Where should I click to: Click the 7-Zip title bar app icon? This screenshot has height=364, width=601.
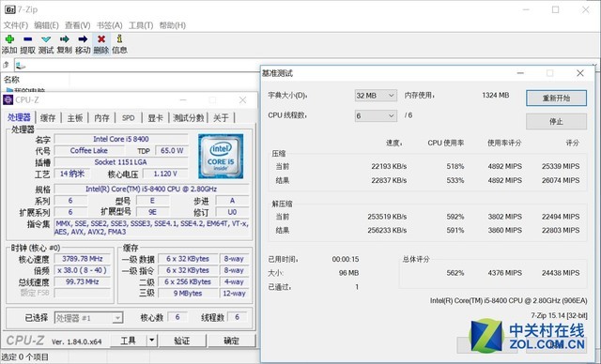(10, 9)
